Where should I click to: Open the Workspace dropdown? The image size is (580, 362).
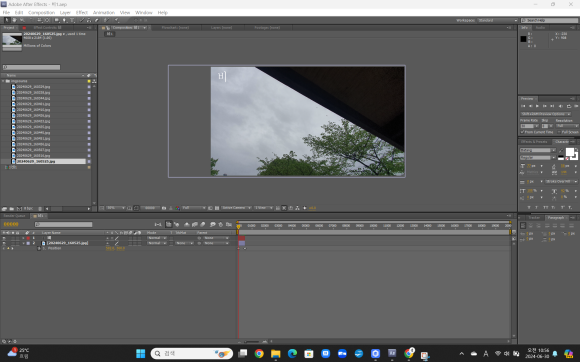(x=498, y=20)
